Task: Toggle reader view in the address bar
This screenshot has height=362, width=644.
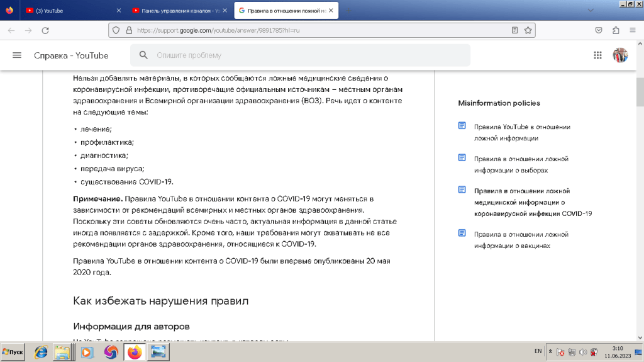Action: coord(514,30)
